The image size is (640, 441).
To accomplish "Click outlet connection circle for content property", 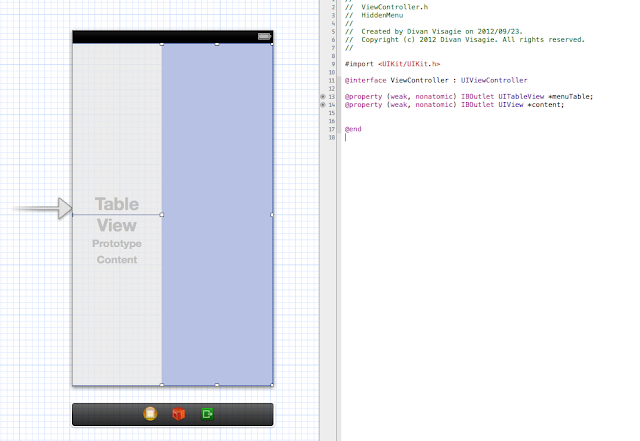I will tap(323, 105).
